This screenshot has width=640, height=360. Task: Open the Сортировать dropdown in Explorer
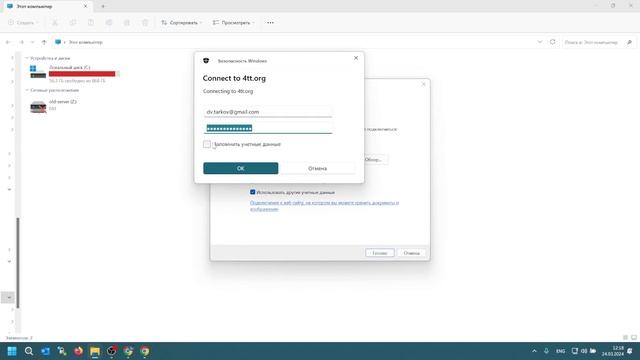(x=182, y=23)
